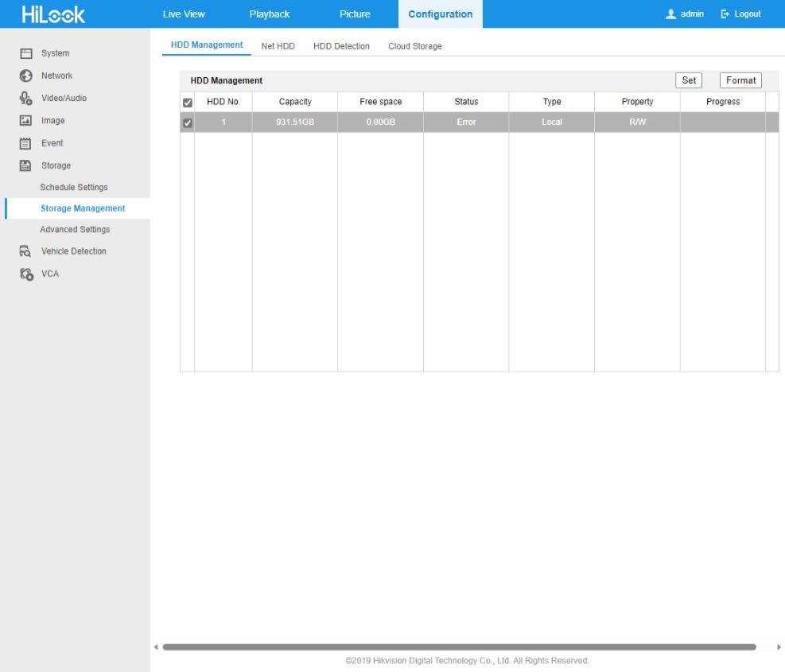Image resolution: width=785 pixels, height=672 pixels.
Task: Click the horizontal scrollbar at page bottom
Action: click(x=459, y=647)
